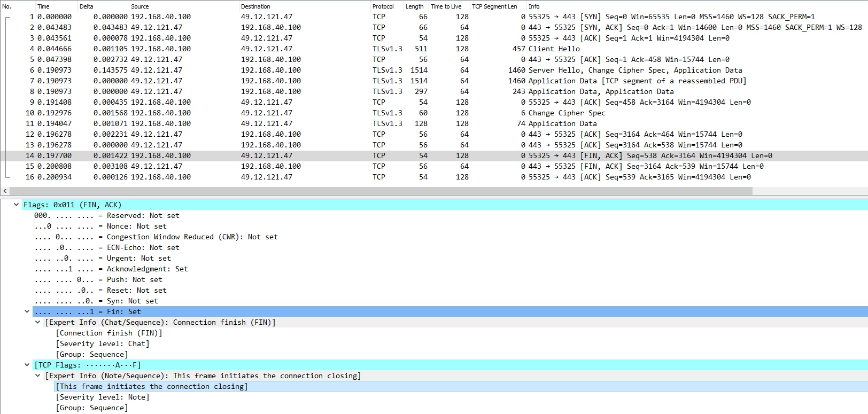Sort by the Source column header
Screen dimensions: 868x414
[183, 6]
